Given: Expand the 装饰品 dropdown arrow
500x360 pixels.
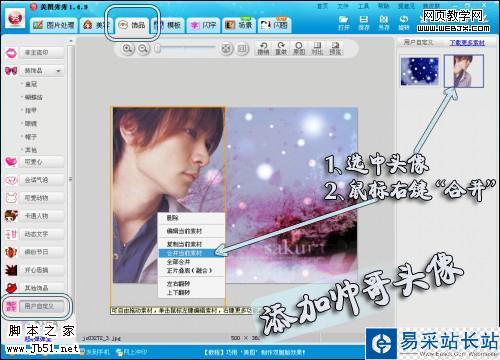Looking at the screenshot, I should tap(59, 71).
